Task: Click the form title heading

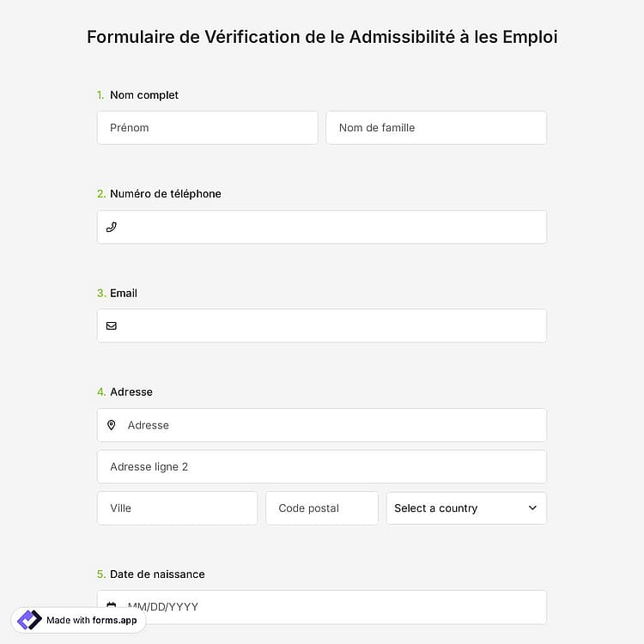Action: (322, 37)
